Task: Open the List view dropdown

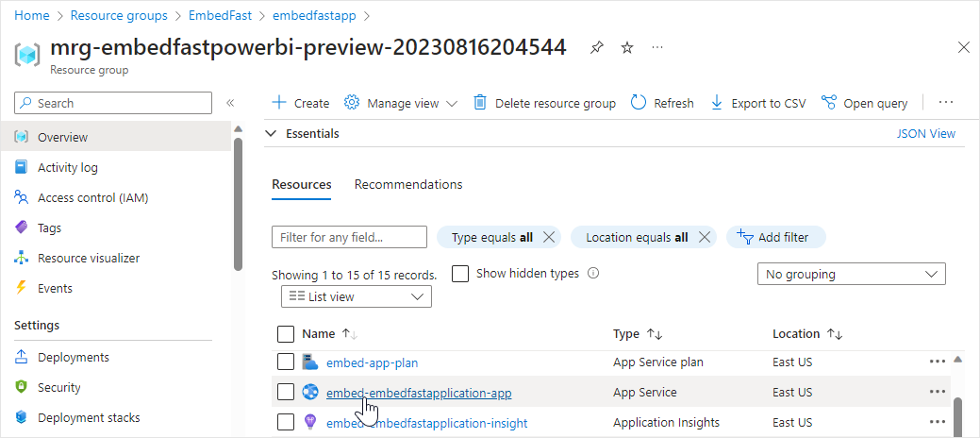Action: (357, 296)
